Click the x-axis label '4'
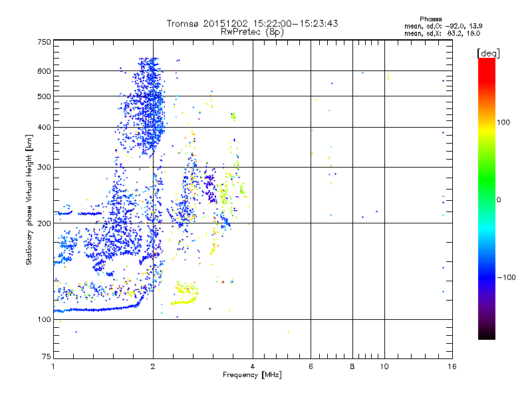 [253, 366]
